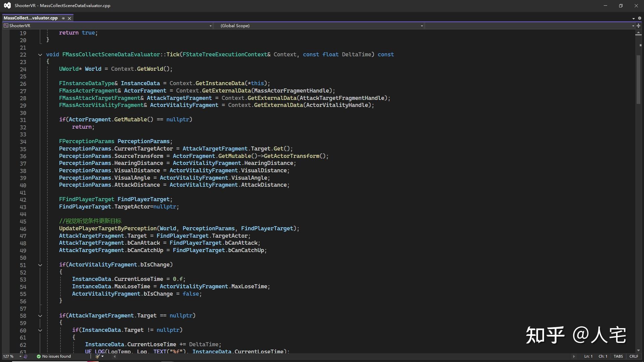Open the active files list dropdown arrow
The height and width of the screenshot is (362, 644).
[634, 18]
